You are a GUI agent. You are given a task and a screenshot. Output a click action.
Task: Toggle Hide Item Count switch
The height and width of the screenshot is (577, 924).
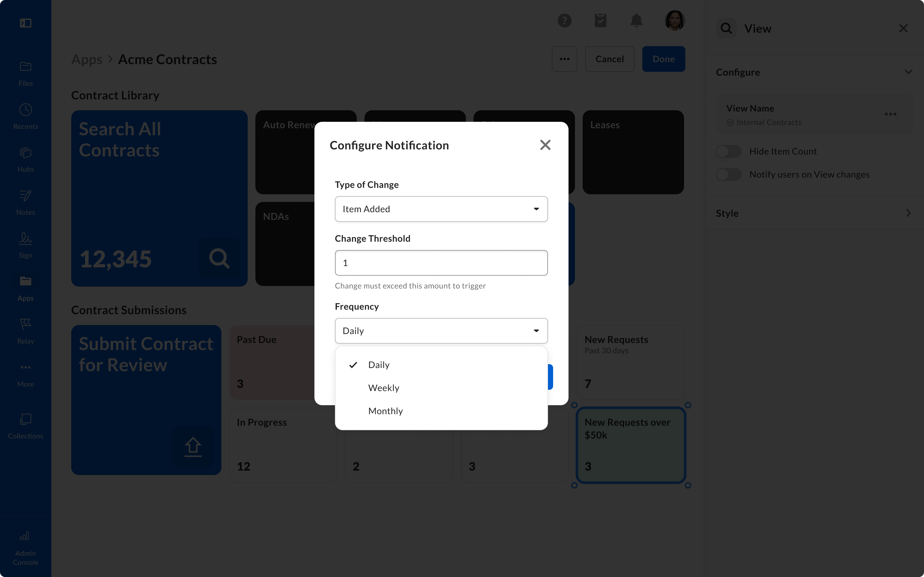click(x=729, y=152)
